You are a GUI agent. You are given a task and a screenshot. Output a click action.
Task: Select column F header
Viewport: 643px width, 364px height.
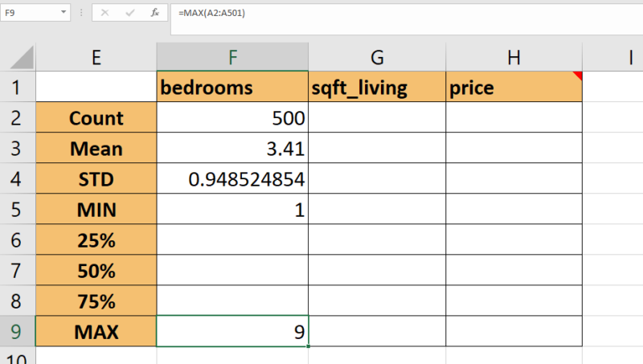(x=232, y=57)
